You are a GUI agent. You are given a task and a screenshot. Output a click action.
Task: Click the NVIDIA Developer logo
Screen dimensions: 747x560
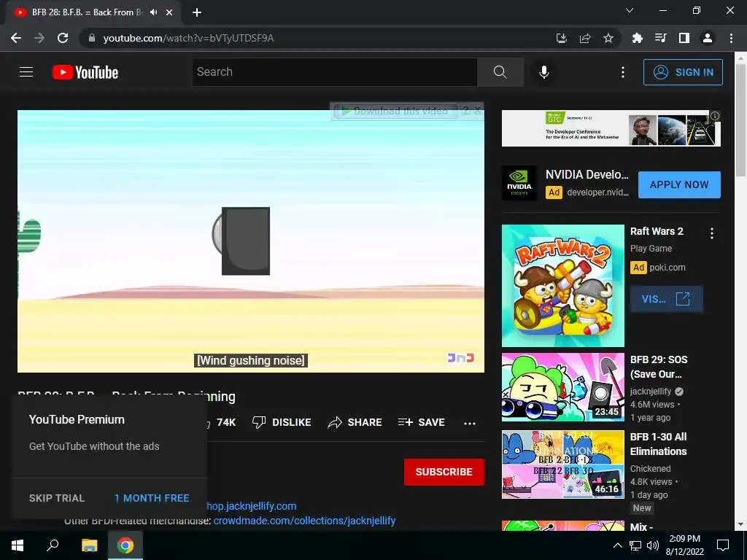tap(519, 183)
